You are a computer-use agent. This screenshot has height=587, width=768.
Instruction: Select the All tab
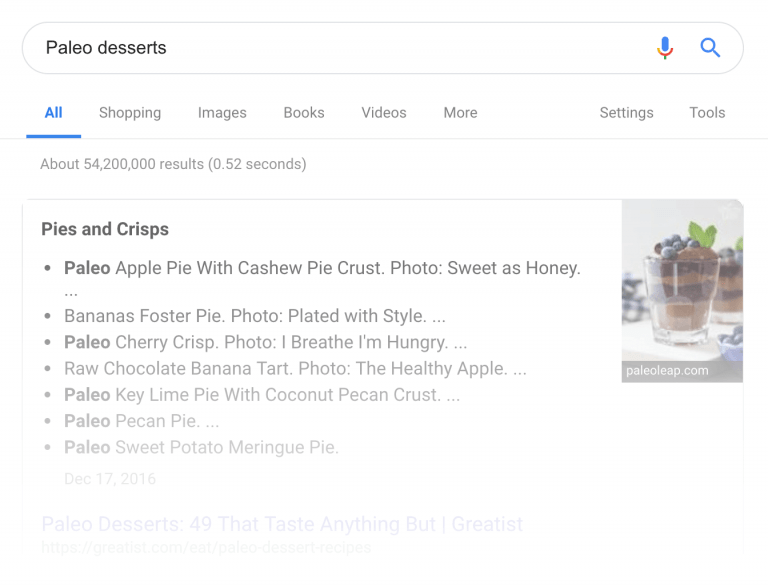point(54,113)
